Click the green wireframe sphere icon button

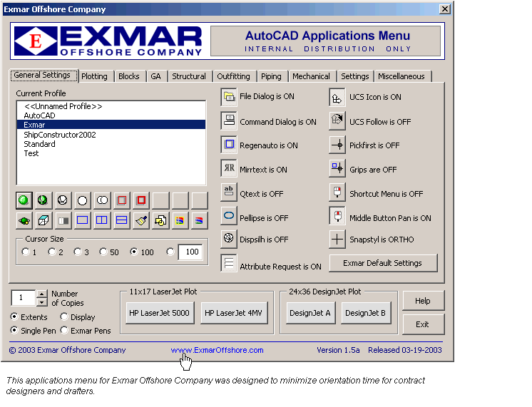[43, 200]
